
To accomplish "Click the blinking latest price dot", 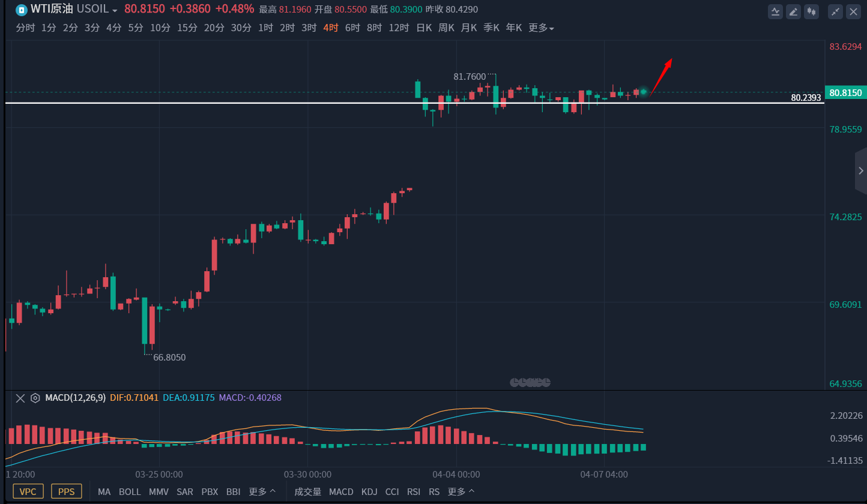I will (x=643, y=92).
